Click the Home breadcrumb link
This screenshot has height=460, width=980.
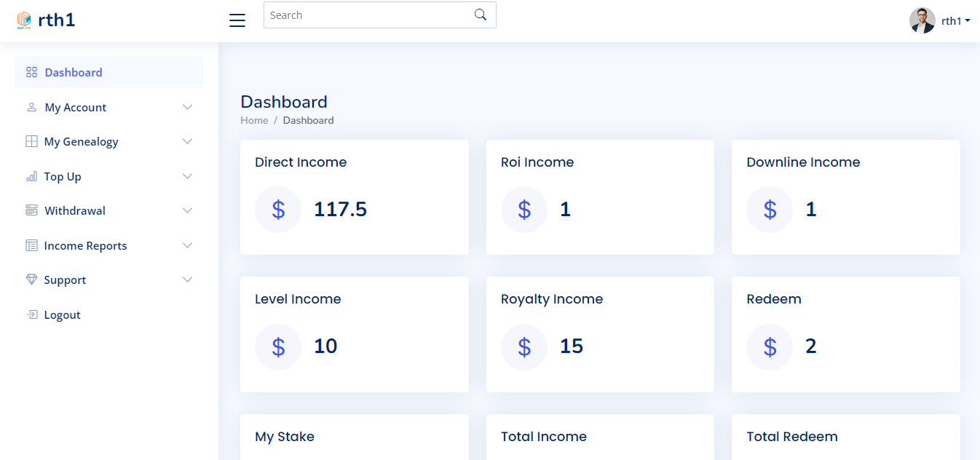tap(254, 120)
